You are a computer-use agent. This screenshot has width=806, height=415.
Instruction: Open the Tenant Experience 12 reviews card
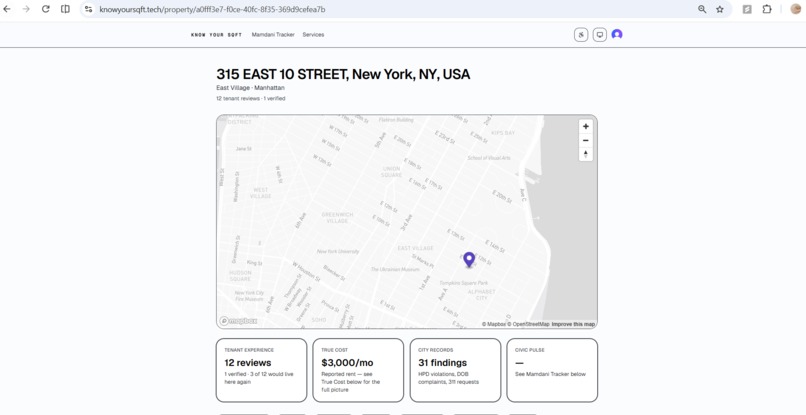[261, 370]
